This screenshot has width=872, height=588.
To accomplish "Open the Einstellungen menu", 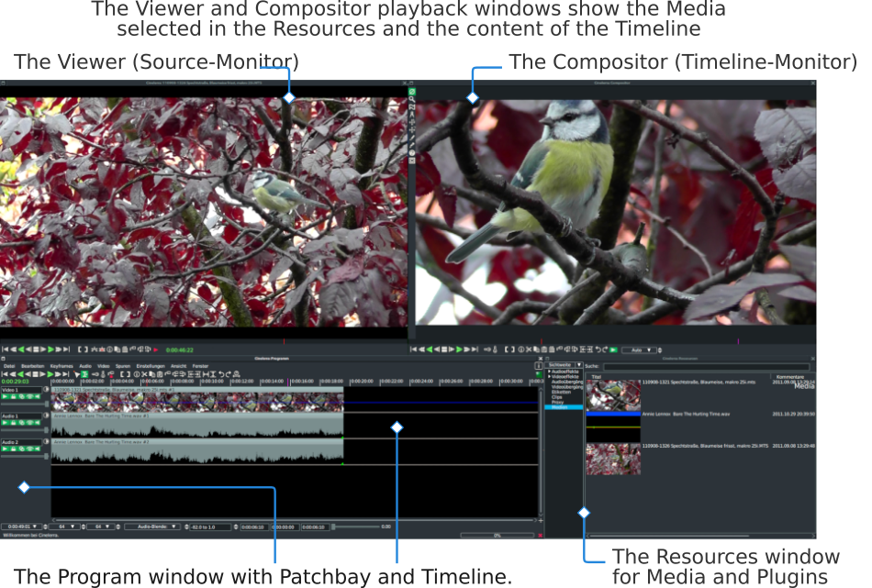I will coord(151,366).
